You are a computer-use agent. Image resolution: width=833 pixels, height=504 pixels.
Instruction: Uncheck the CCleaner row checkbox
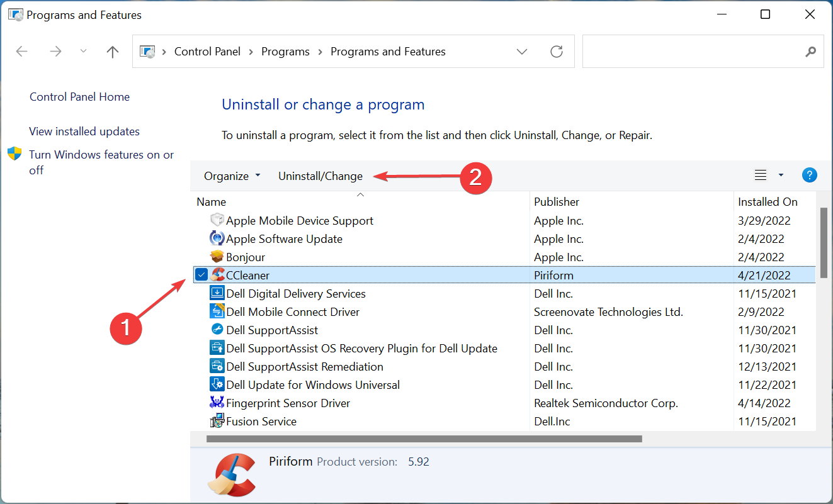click(x=201, y=275)
